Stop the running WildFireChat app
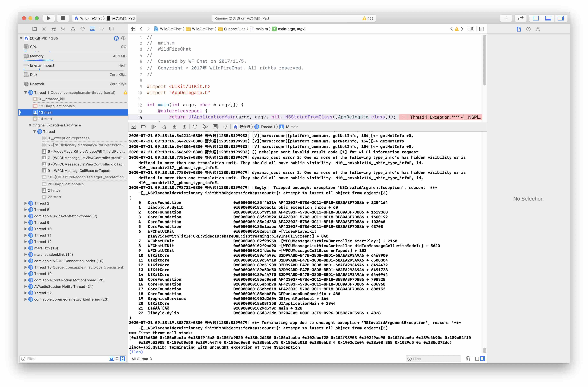Image resolution: width=588 pixels, height=387 pixels. (x=63, y=18)
